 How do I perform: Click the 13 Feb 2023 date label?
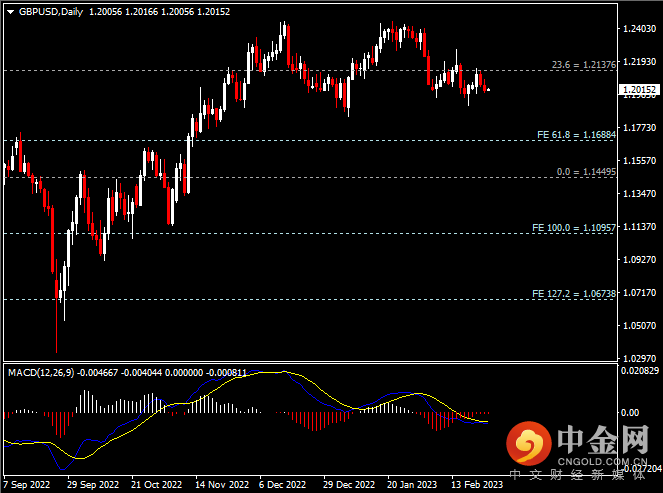478,482
